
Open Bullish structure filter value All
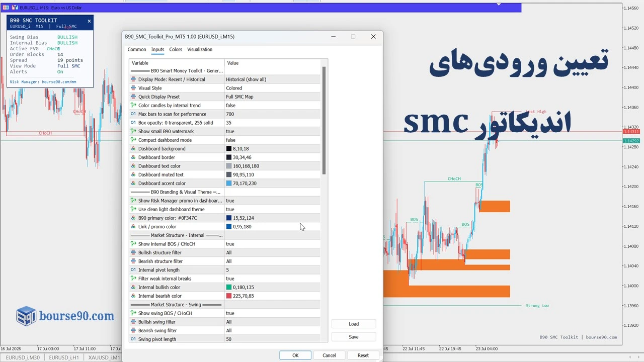pyautogui.click(x=272, y=252)
